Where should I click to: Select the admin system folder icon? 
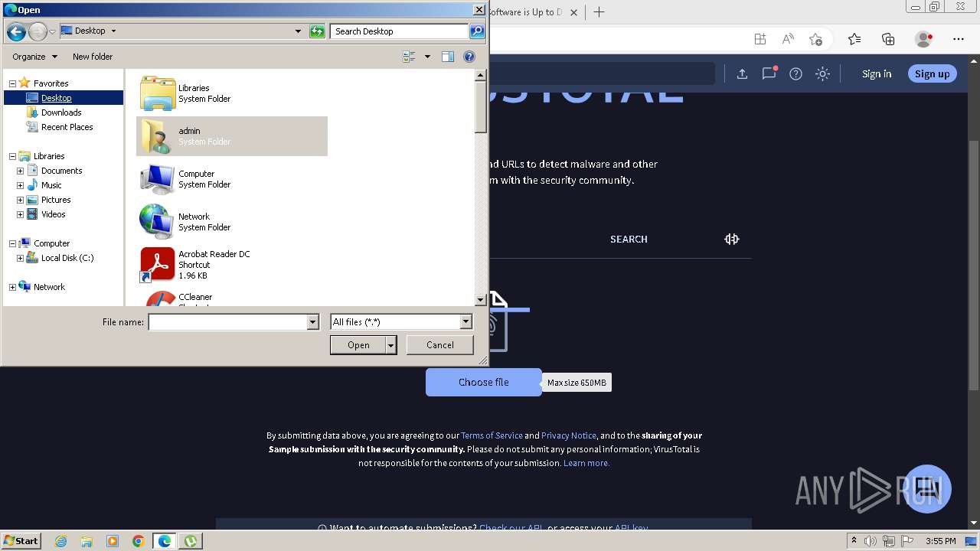[x=158, y=136]
